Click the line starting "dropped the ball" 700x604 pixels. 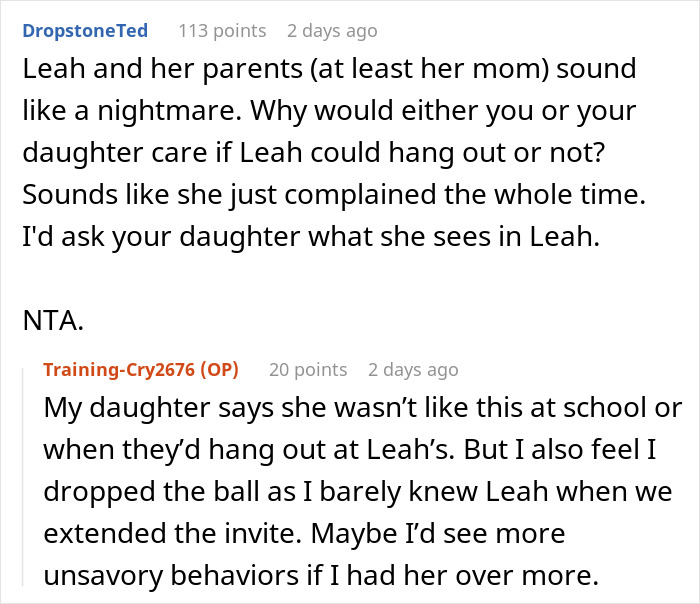(357, 491)
